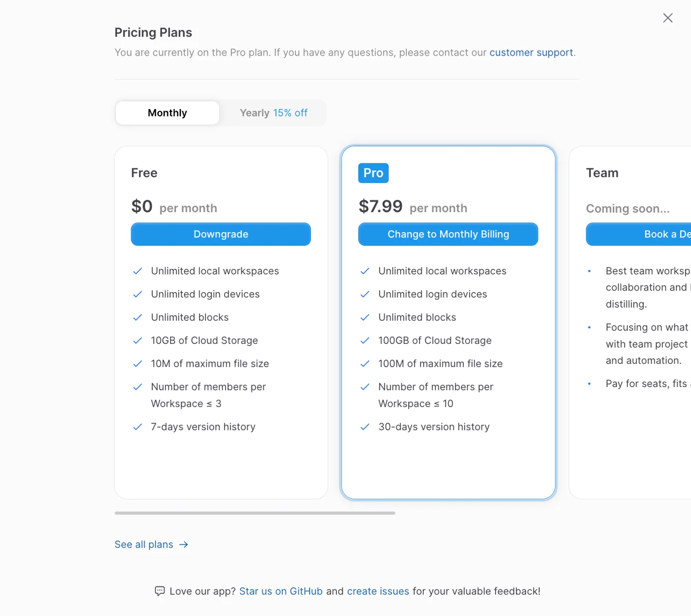The image size is (691, 616).
Task: Click checkmark beside 30-days version history
Action: 365,427
